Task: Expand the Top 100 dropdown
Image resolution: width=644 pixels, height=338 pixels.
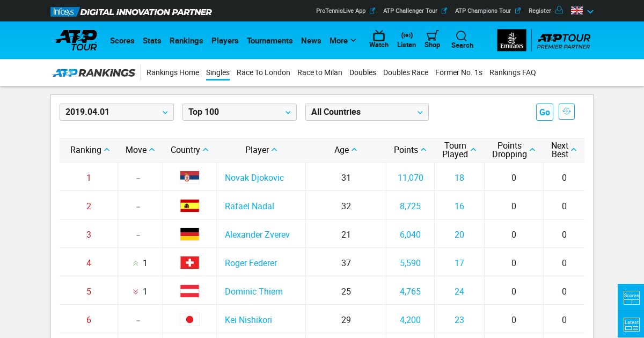Action: point(239,112)
